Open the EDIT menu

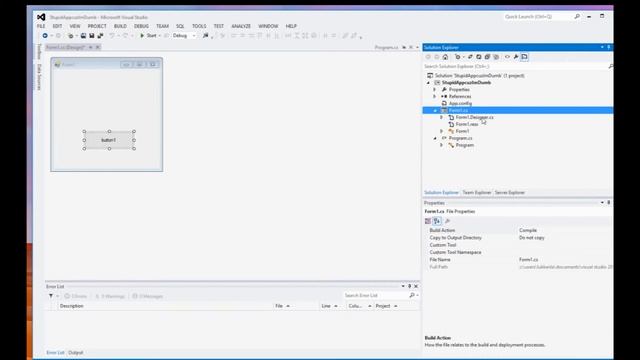point(57,26)
